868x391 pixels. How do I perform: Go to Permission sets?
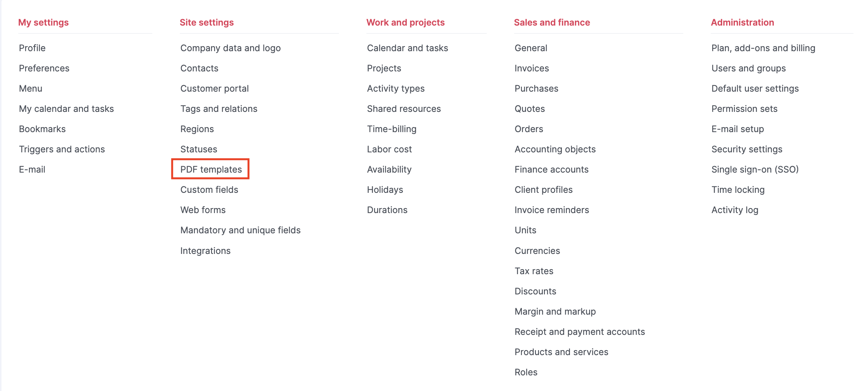tap(744, 108)
